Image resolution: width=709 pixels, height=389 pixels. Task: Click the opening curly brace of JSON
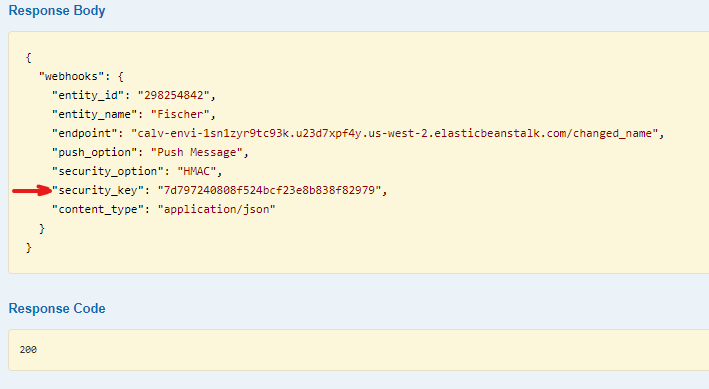(28, 57)
